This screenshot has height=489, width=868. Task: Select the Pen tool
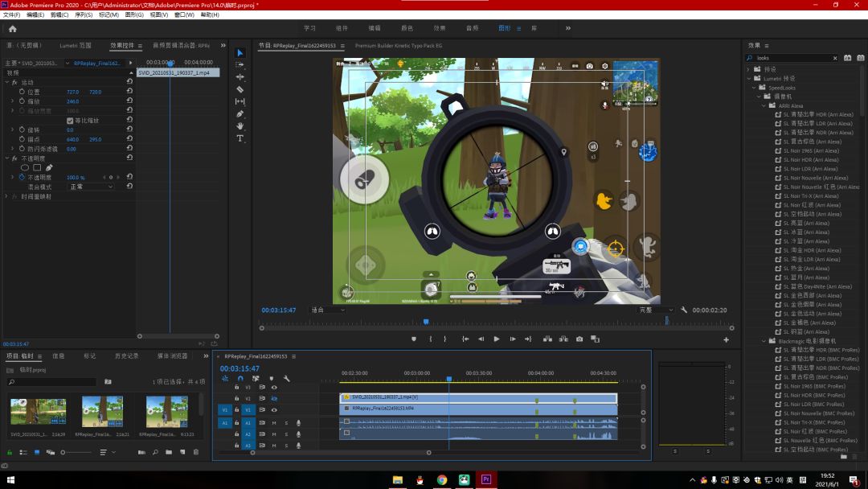[240, 114]
